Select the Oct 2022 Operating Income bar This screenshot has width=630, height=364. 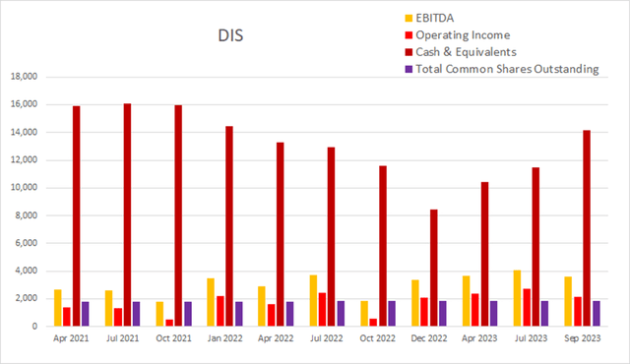pos(374,323)
